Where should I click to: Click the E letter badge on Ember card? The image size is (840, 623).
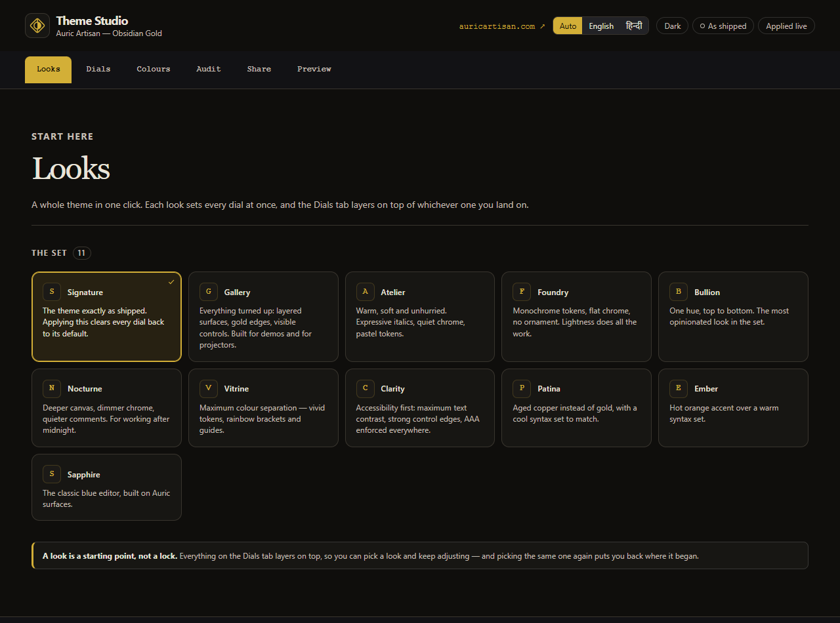point(679,388)
